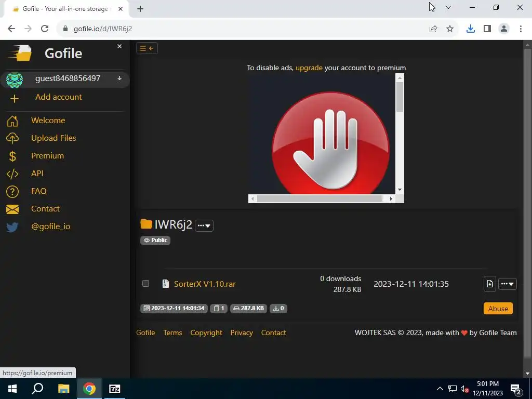Click the Twitter bird icon
Screen dimensions: 532x399
12,227
